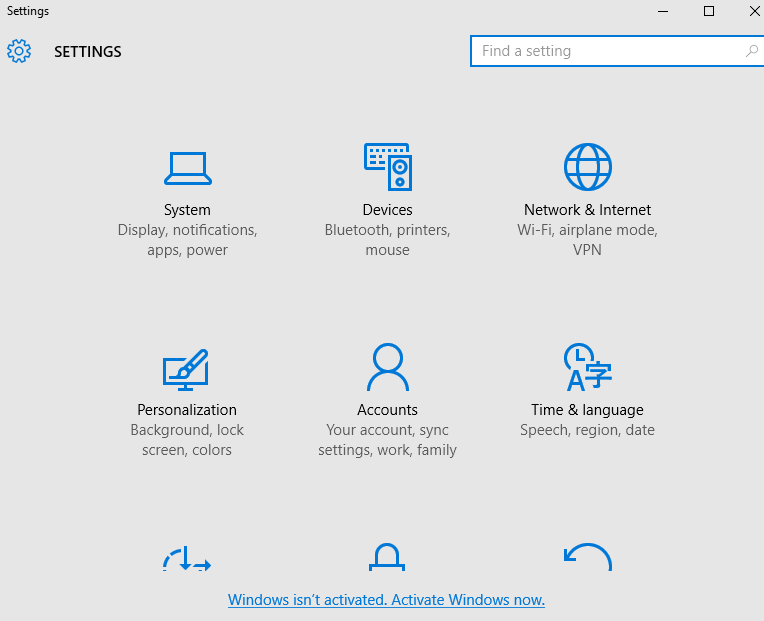The width and height of the screenshot is (764, 621).
Task: Click 'Display, notifications, apps, power' description
Action: pyautogui.click(x=188, y=240)
